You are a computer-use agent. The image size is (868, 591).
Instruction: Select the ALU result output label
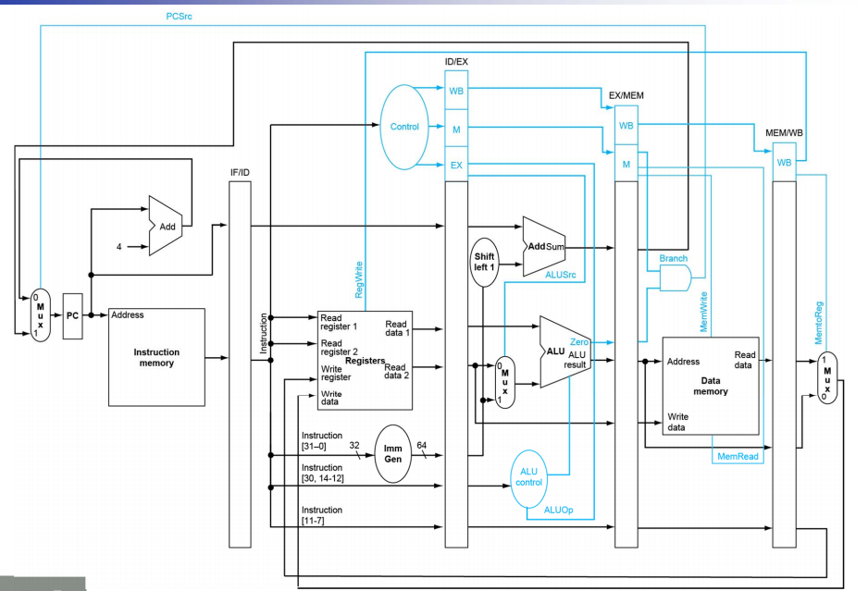[x=576, y=360]
